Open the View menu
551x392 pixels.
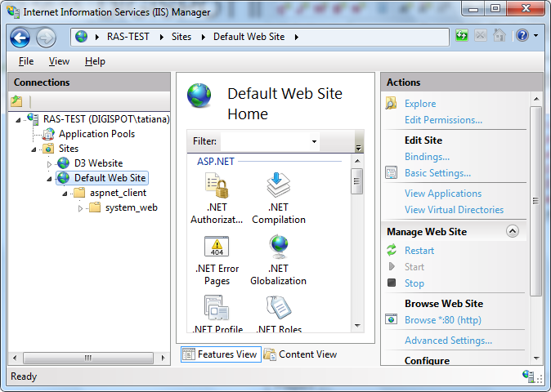[59, 61]
